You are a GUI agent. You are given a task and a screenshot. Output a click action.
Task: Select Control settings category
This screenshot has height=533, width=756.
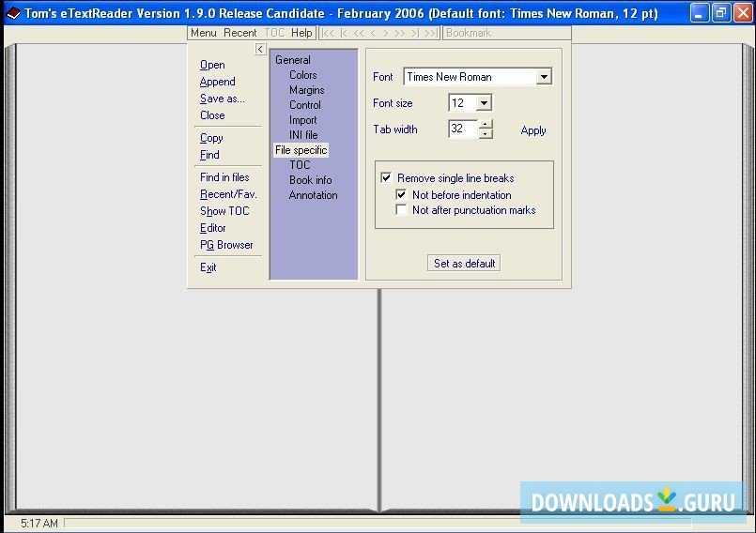pos(304,104)
